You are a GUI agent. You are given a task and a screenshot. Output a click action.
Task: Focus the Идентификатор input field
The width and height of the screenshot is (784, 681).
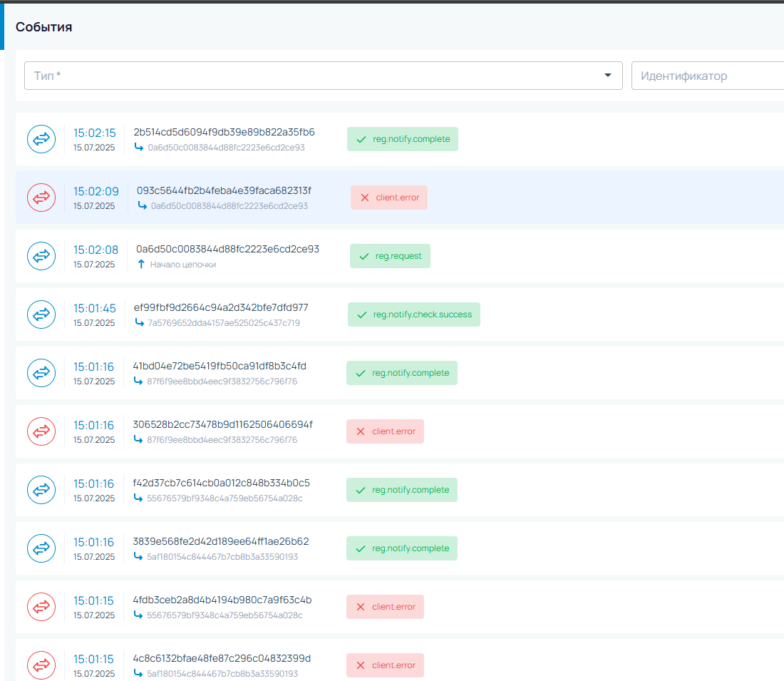(x=708, y=76)
